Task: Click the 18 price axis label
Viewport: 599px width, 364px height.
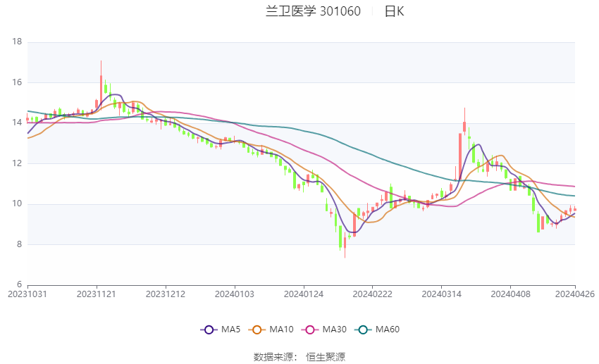Action: click(x=18, y=42)
